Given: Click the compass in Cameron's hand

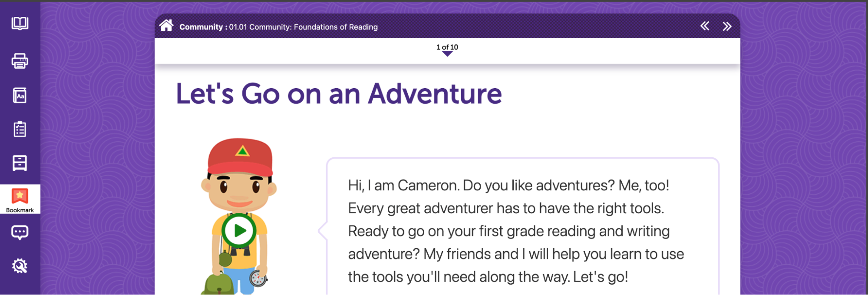Looking at the screenshot, I should coord(257,278).
